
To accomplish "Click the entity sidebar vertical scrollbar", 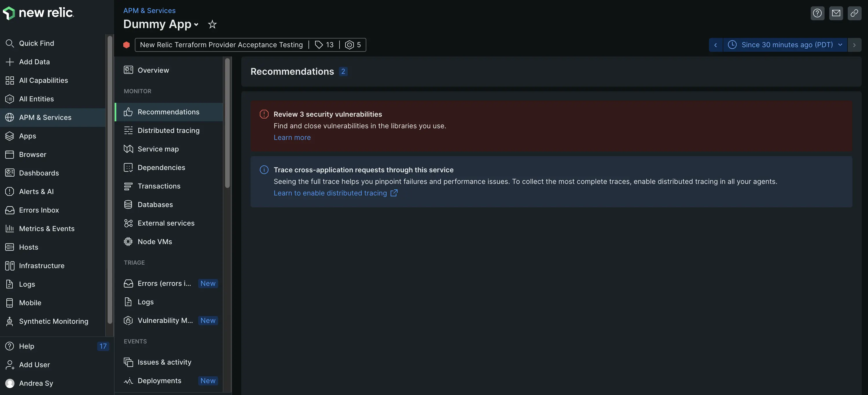I will (227, 123).
